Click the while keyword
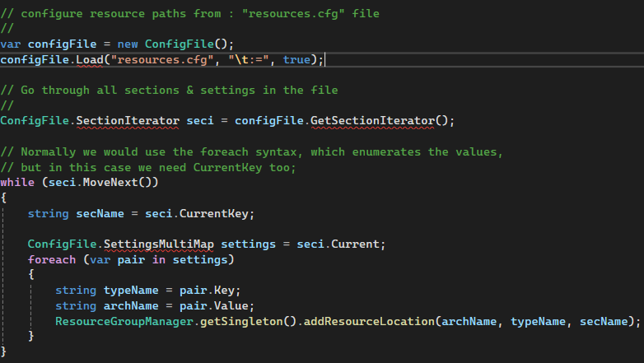This screenshot has height=363, width=644. pos(17,182)
